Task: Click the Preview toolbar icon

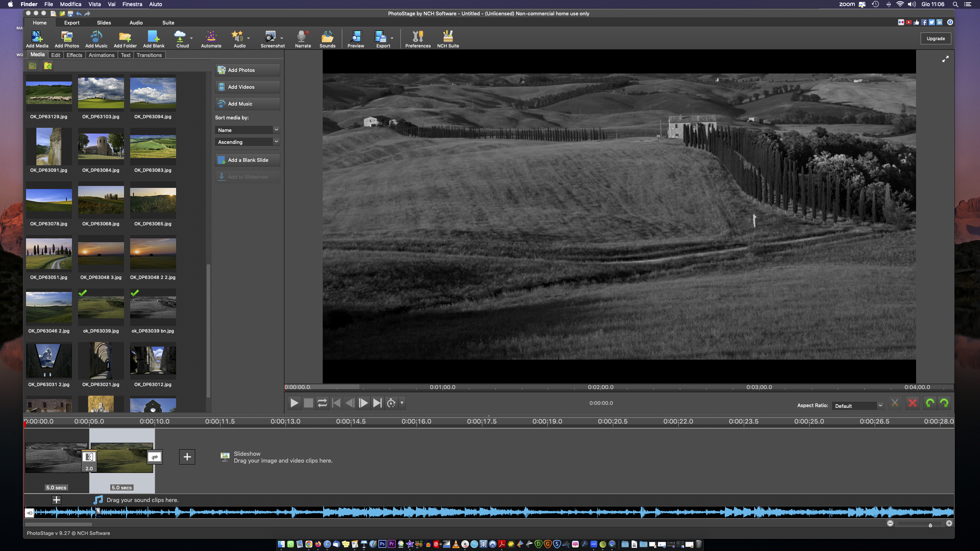Action: click(356, 39)
